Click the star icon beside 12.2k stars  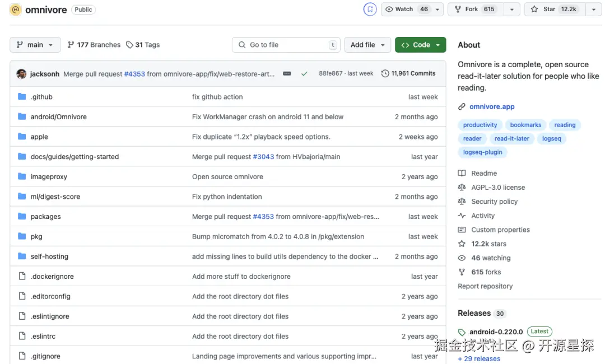462,243
